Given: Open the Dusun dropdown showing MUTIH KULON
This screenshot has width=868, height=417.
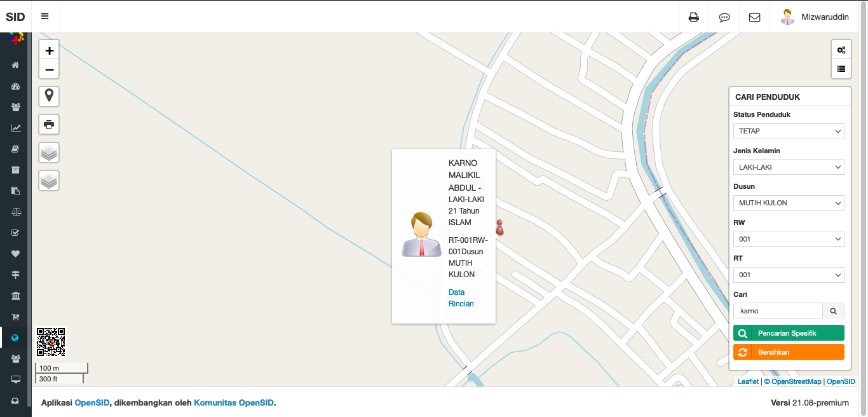Looking at the screenshot, I should coord(789,203).
